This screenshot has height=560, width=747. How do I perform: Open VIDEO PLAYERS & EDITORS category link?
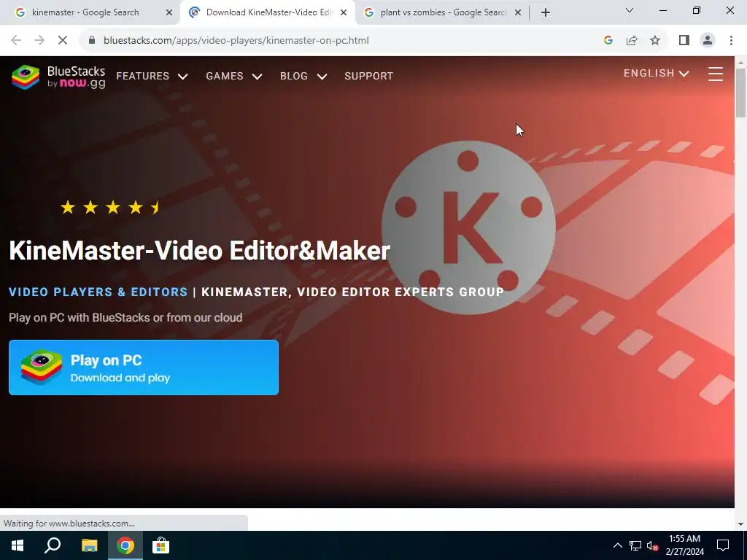tap(98, 292)
